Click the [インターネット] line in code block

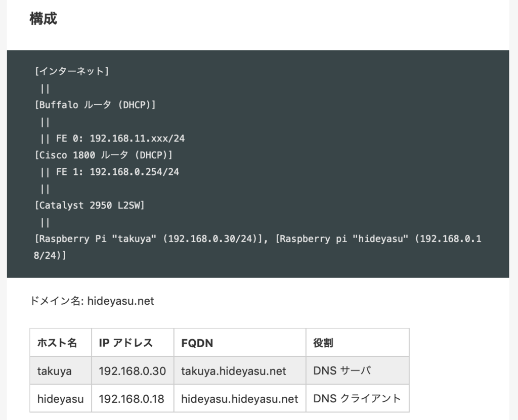[x=72, y=71]
